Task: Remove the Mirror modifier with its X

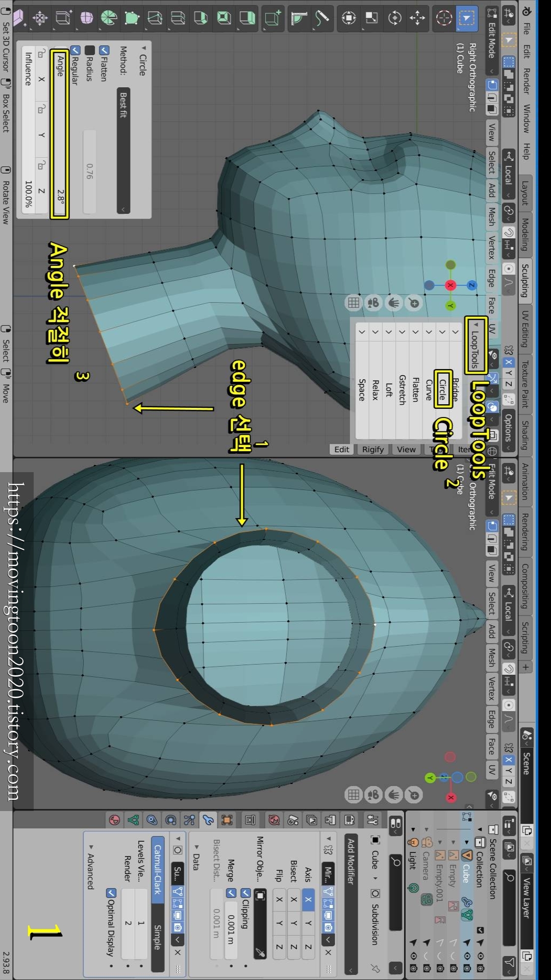Action: point(328,952)
